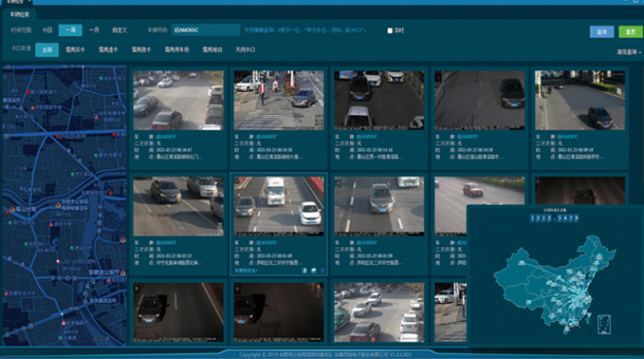644x359 pixels.
Task: Select the 今日 time range option
Action: [x=47, y=30]
